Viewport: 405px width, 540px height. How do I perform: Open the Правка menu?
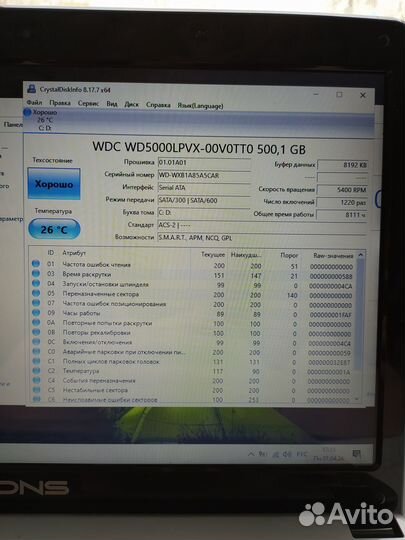(x=60, y=103)
